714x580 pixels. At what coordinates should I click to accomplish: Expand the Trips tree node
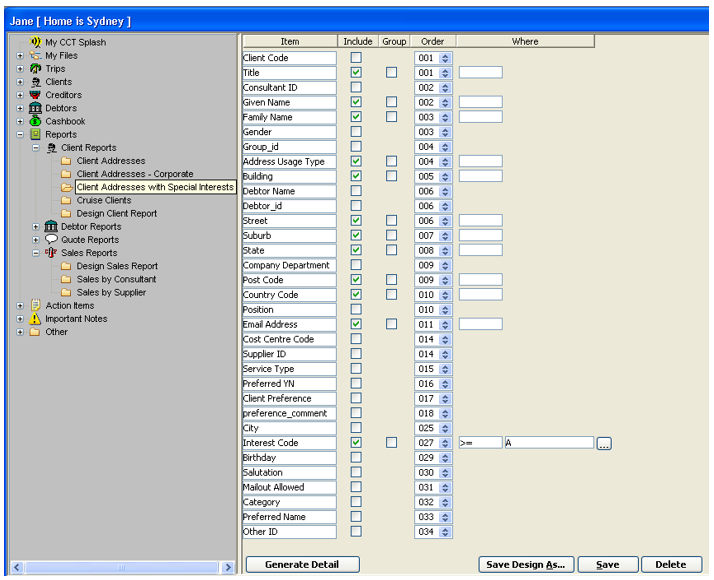tap(20, 69)
